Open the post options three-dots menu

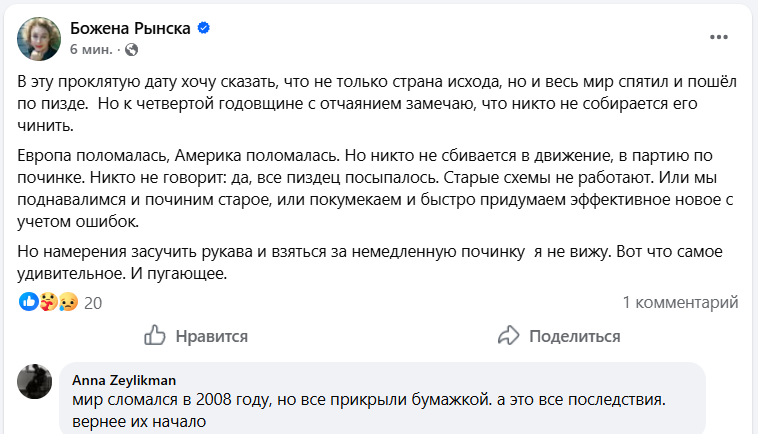pyautogui.click(x=719, y=36)
